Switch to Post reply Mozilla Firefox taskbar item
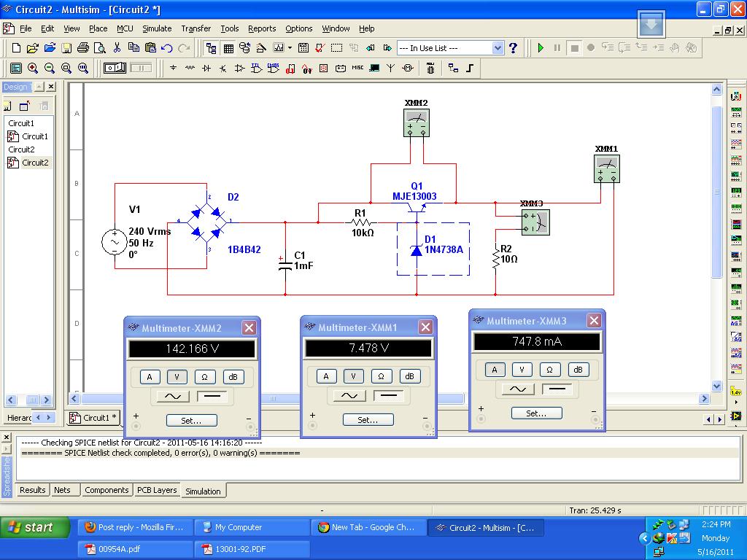Viewport: 747px width, 560px height. click(135, 527)
